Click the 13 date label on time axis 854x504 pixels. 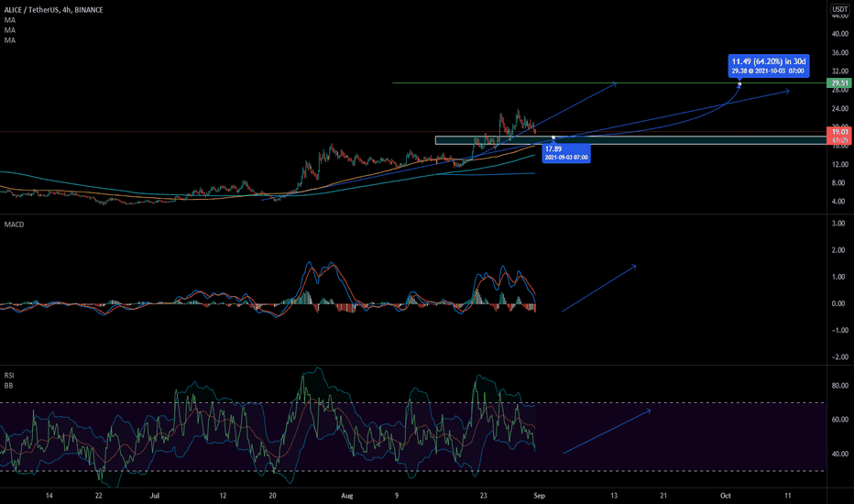tap(614, 496)
